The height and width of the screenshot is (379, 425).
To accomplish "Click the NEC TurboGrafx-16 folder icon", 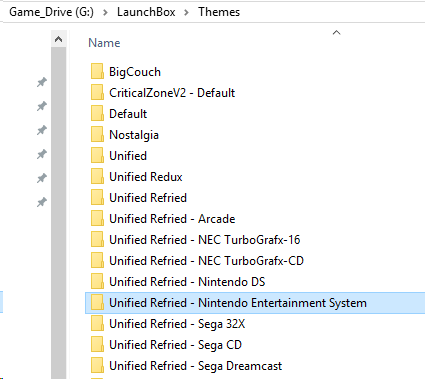I will (x=97, y=239).
